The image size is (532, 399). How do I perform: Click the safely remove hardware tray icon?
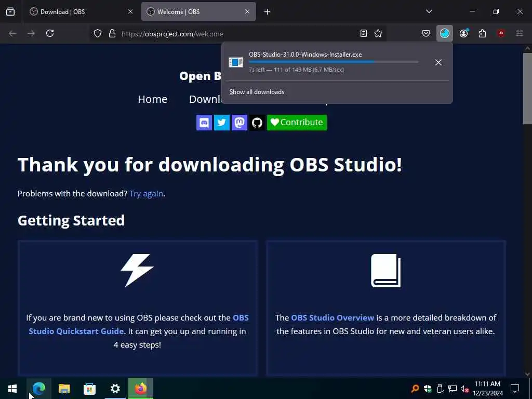click(440, 389)
